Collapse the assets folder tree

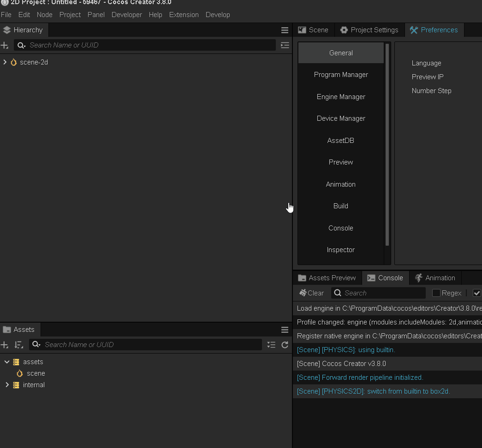7,362
